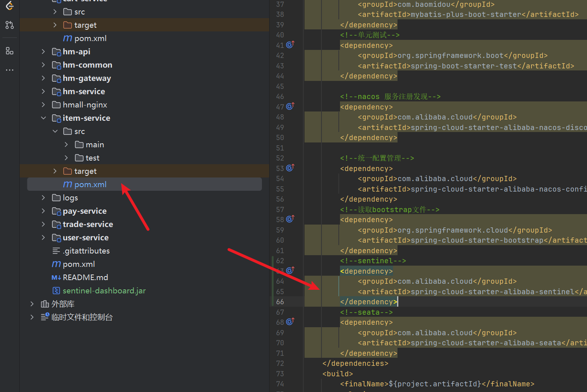The image size is (587, 392).
Task: Click the gutter icon on line 53
Action: (x=290, y=168)
